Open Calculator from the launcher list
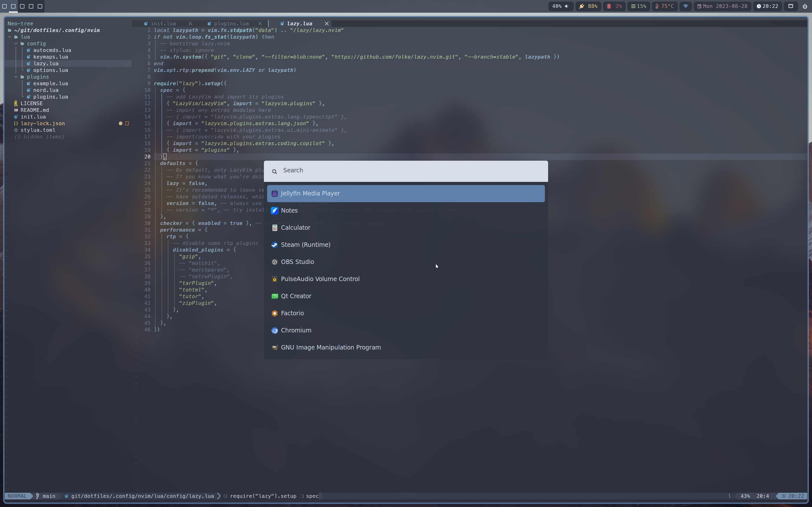This screenshot has width=812, height=507. coord(295,228)
